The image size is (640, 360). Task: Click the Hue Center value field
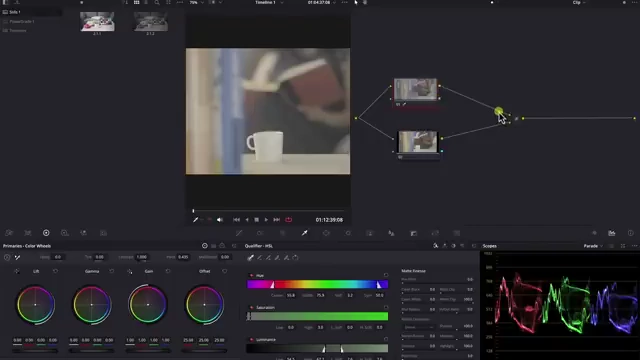pos(291,295)
